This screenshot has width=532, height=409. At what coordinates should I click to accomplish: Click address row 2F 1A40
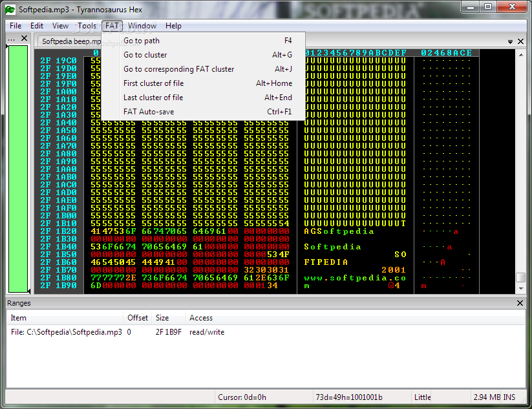click(x=59, y=123)
